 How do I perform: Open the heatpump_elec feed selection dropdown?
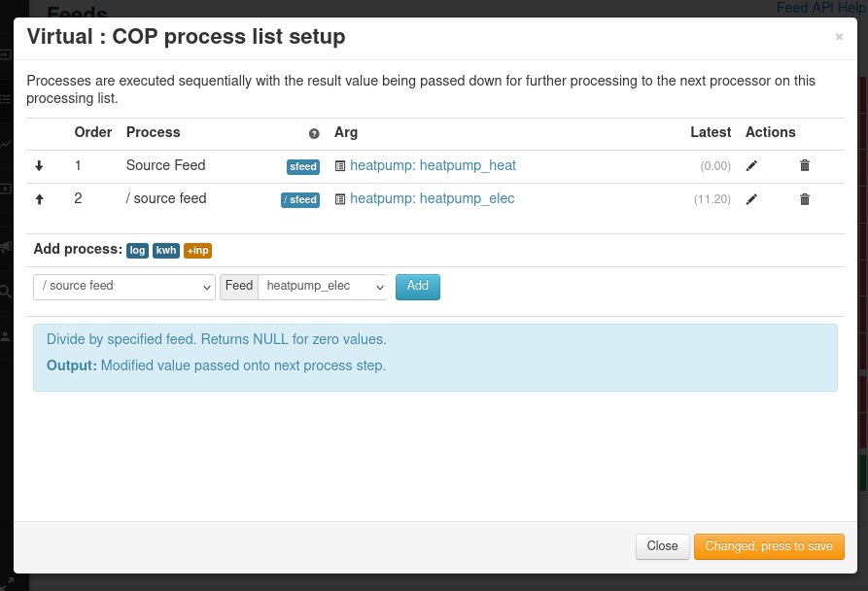click(323, 287)
